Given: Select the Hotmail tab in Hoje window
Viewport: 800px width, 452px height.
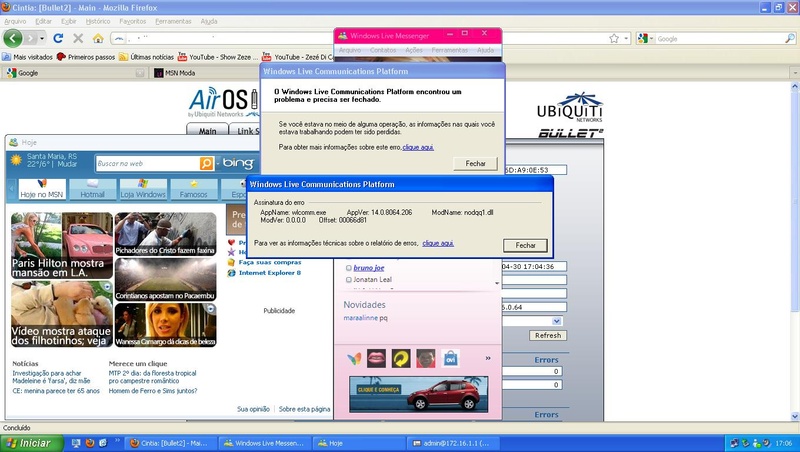Looking at the screenshot, I should click(92, 189).
